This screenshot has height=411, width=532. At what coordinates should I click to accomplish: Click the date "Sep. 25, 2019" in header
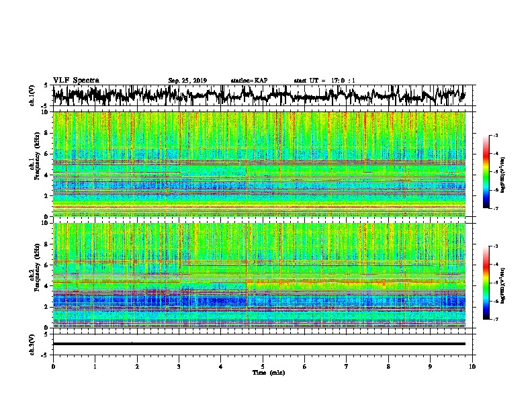coord(187,81)
